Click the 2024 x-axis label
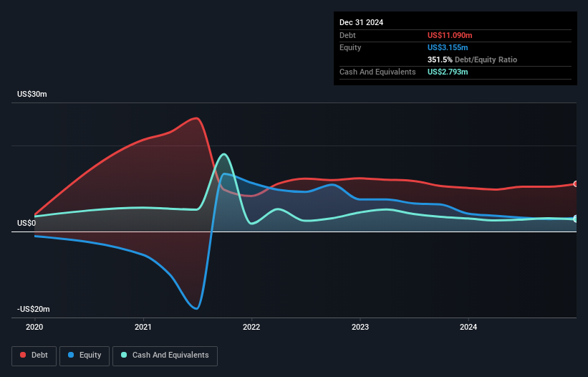This screenshot has height=377, width=588. [x=468, y=327]
